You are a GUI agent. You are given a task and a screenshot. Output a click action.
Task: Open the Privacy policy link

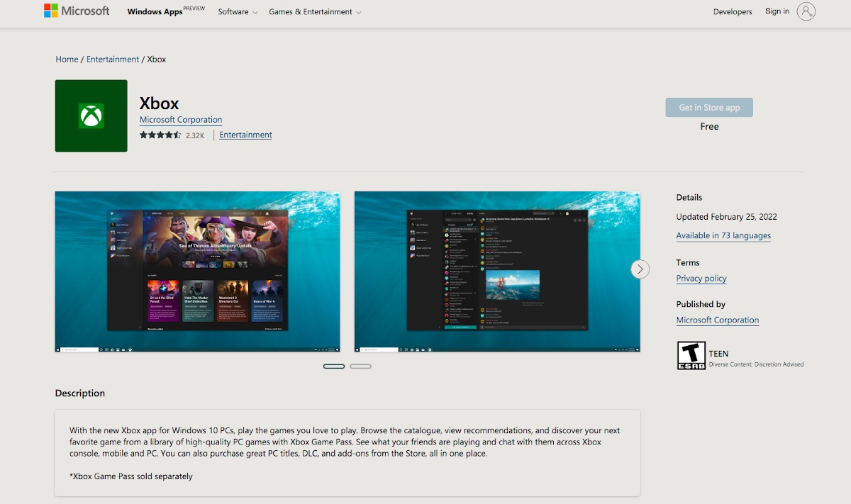pyautogui.click(x=701, y=279)
